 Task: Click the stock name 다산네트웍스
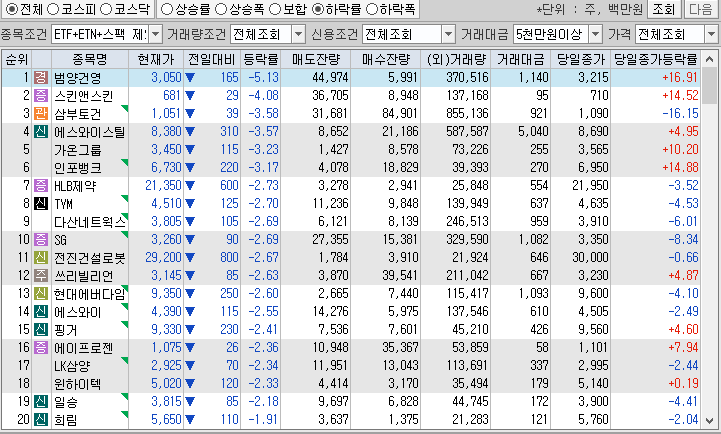click(90, 222)
